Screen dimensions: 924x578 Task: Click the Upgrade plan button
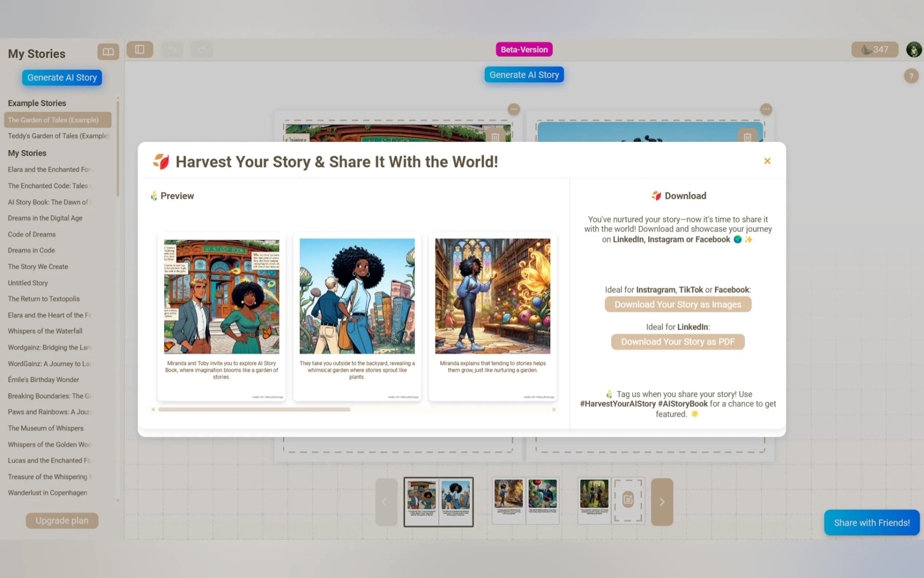point(62,520)
